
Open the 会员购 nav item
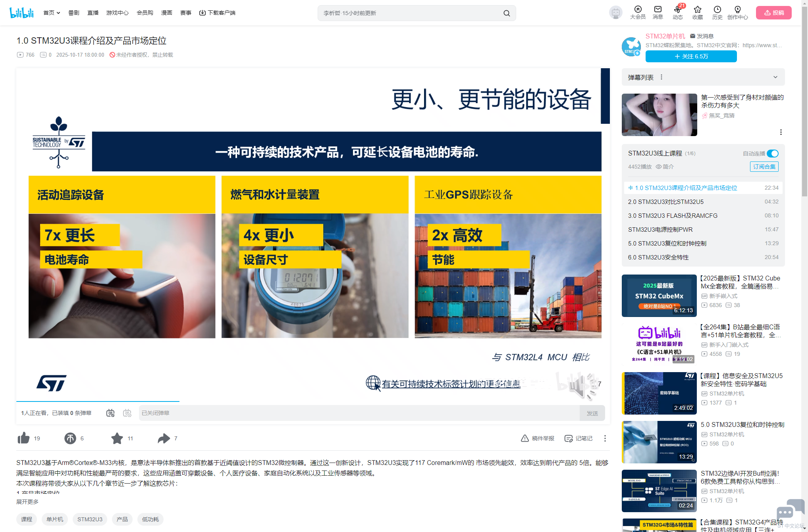point(145,13)
